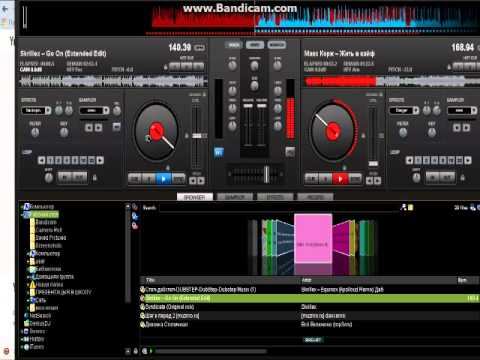This screenshot has width=480, height=360.
Task: Click right deck pitch bend plus button
Action: [x=378, y=181]
